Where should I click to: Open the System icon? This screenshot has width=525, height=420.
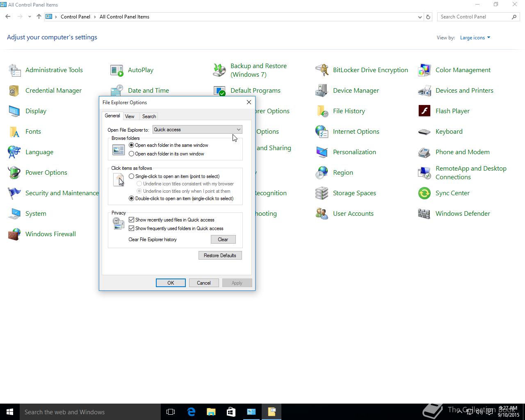pyautogui.click(x=15, y=214)
